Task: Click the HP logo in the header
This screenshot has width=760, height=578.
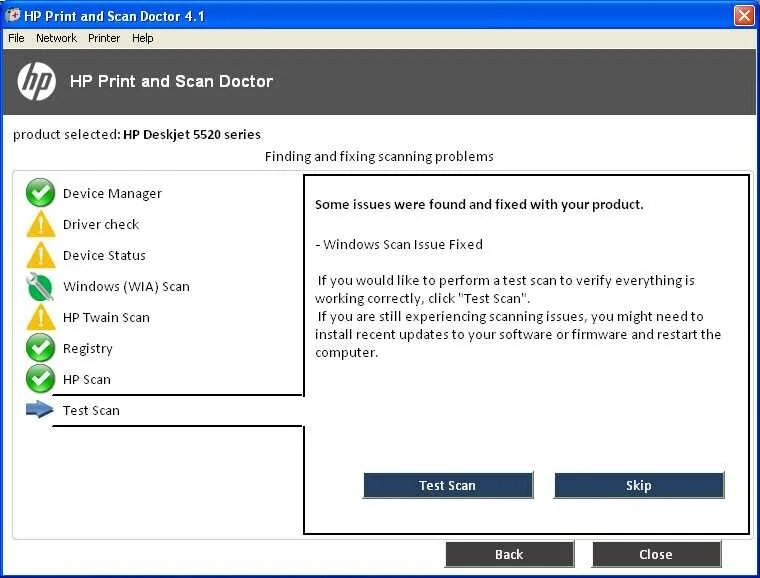Action: [x=36, y=81]
